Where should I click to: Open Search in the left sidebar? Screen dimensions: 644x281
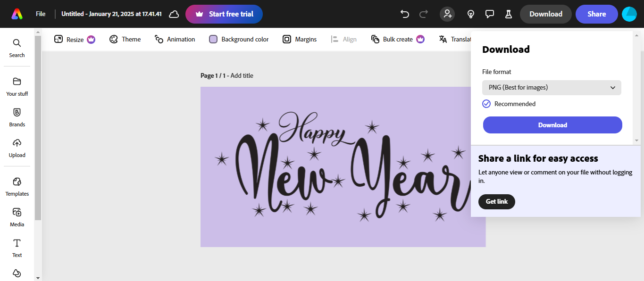[x=17, y=48]
